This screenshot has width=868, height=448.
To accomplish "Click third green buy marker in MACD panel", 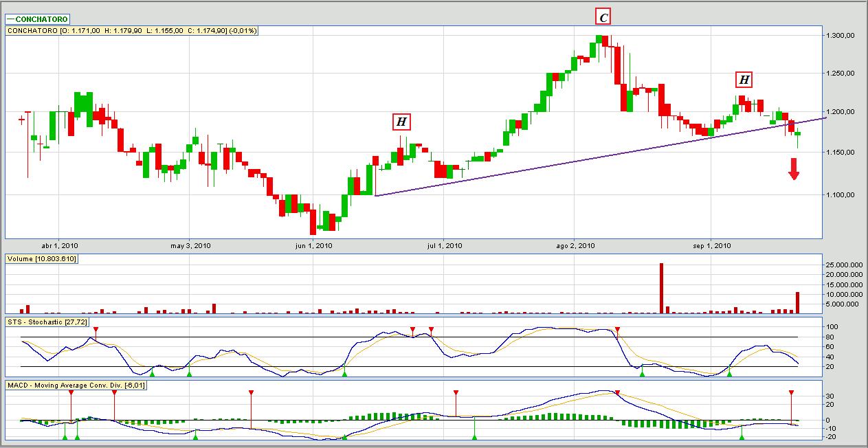I will pyautogui.click(x=196, y=437).
